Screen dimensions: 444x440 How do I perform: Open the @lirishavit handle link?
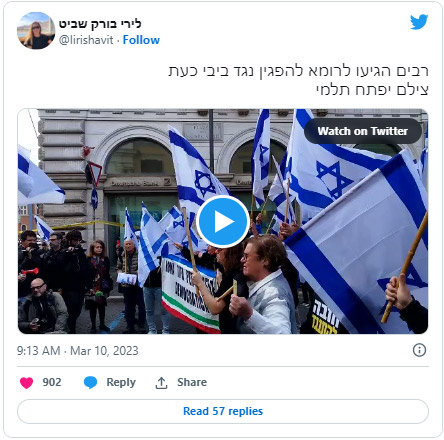pos(86,40)
